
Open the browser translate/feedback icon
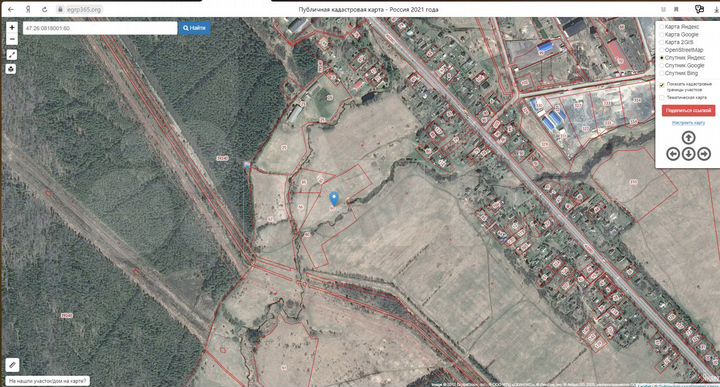[x=699, y=9]
